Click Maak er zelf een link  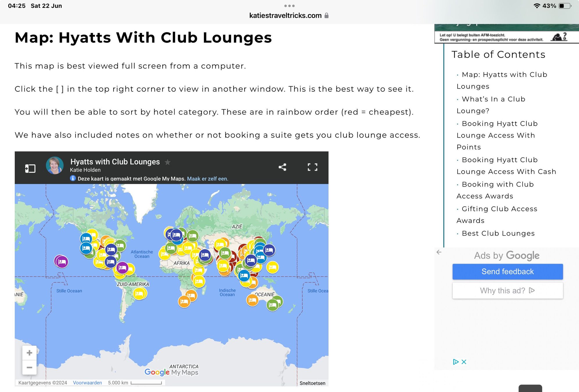pos(208,179)
